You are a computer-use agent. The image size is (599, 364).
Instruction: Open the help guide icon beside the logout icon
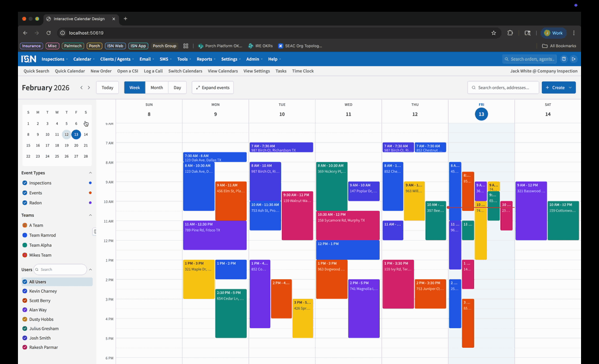click(564, 59)
